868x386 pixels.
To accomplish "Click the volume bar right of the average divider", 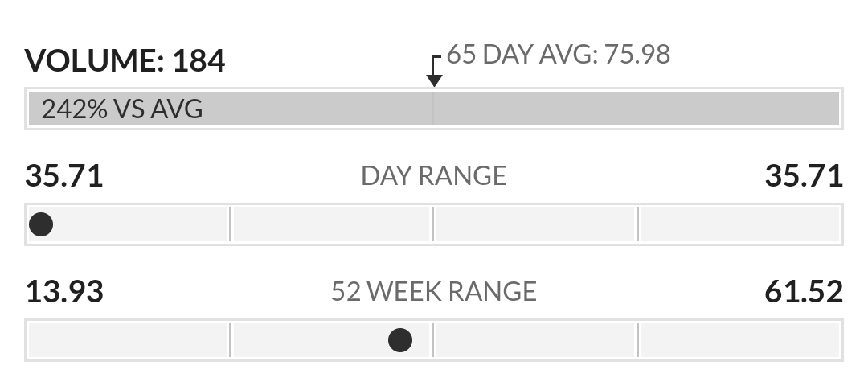I will [x=635, y=109].
